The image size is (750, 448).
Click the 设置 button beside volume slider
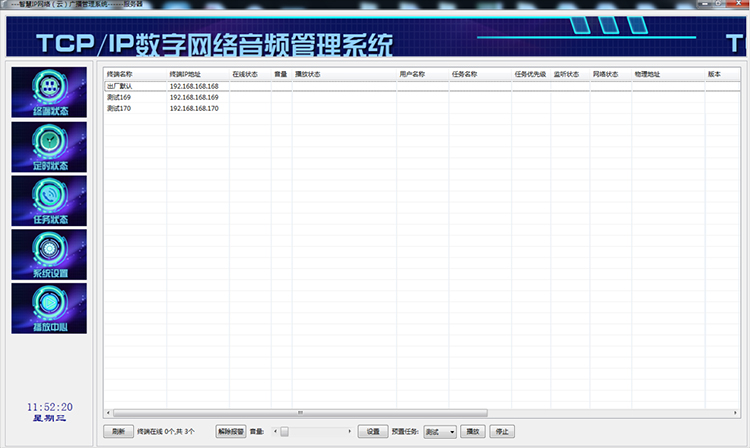[x=373, y=432]
